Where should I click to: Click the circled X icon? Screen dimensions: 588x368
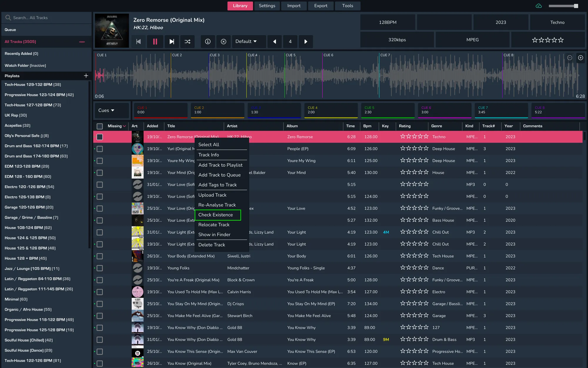coord(223,42)
